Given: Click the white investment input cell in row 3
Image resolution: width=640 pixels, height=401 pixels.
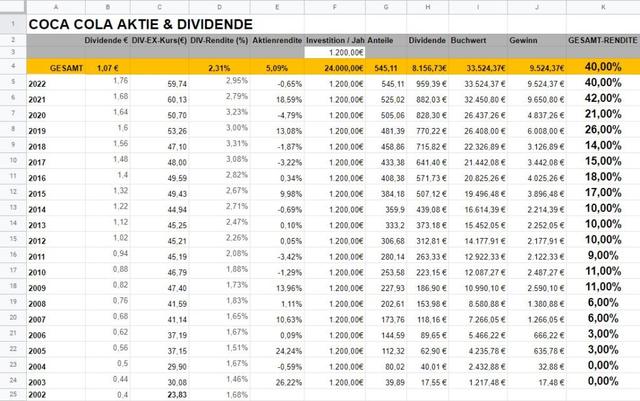Looking at the screenshot, I should point(336,51).
